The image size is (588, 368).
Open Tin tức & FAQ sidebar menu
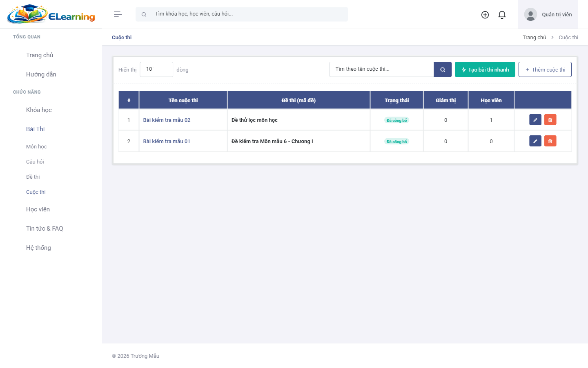click(45, 229)
